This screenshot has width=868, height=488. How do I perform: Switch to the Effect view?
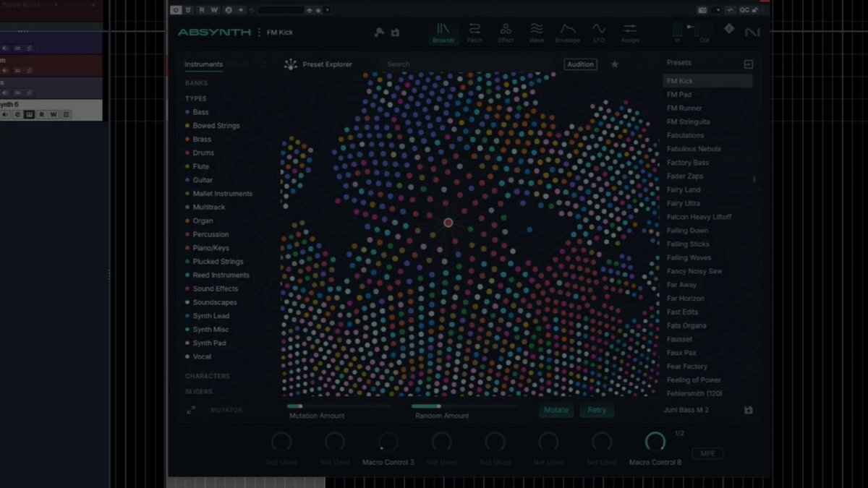coord(506,33)
